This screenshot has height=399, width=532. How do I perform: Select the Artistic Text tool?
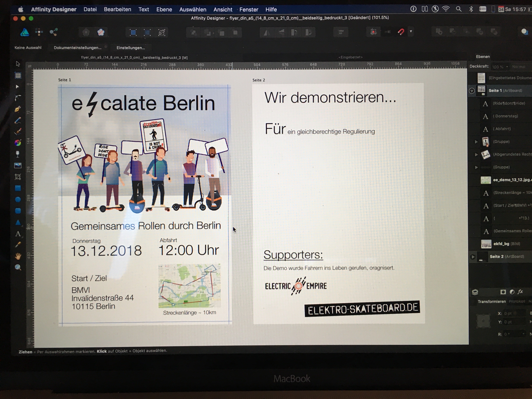tap(18, 234)
